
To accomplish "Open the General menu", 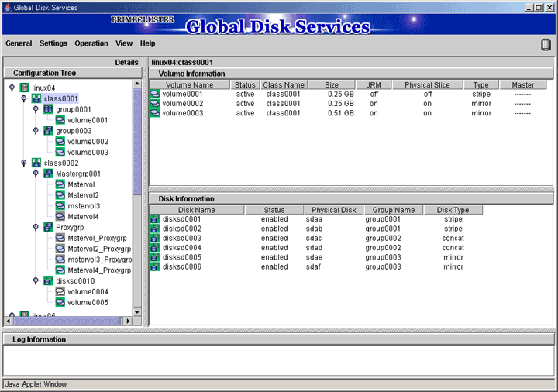I will coord(19,43).
